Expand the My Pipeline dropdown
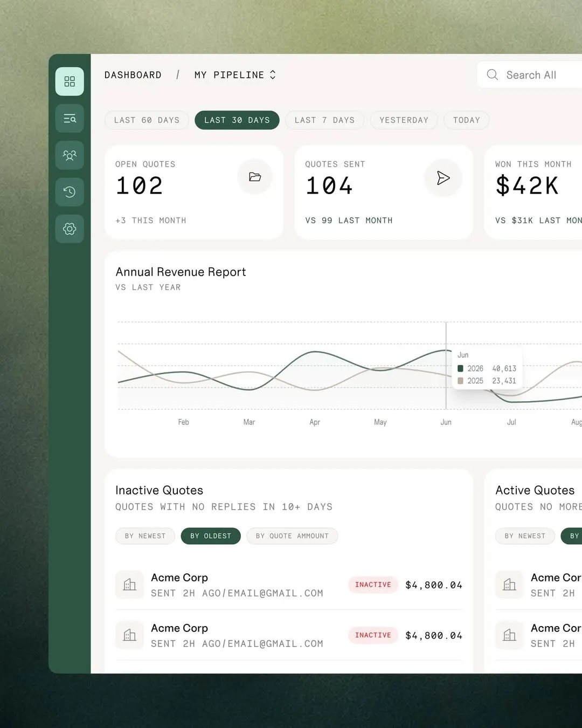 coord(235,75)
